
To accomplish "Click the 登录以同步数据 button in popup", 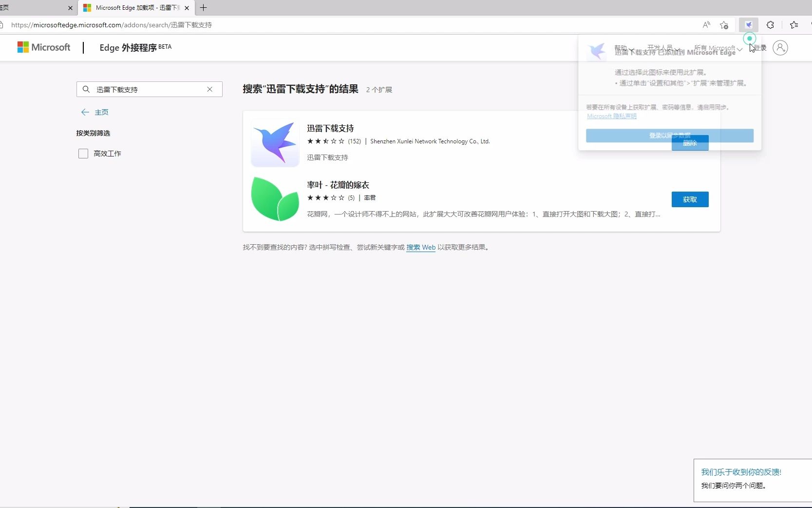I will 670,136.
